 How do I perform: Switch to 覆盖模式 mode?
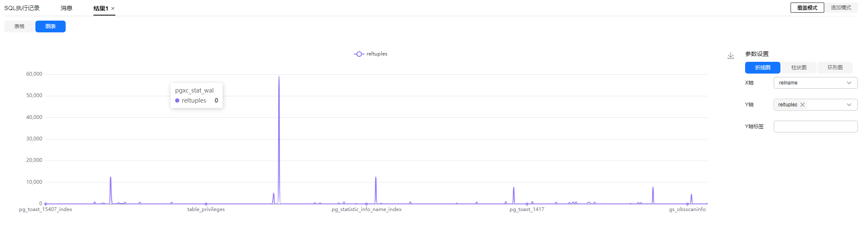click(x=807, y=8)
